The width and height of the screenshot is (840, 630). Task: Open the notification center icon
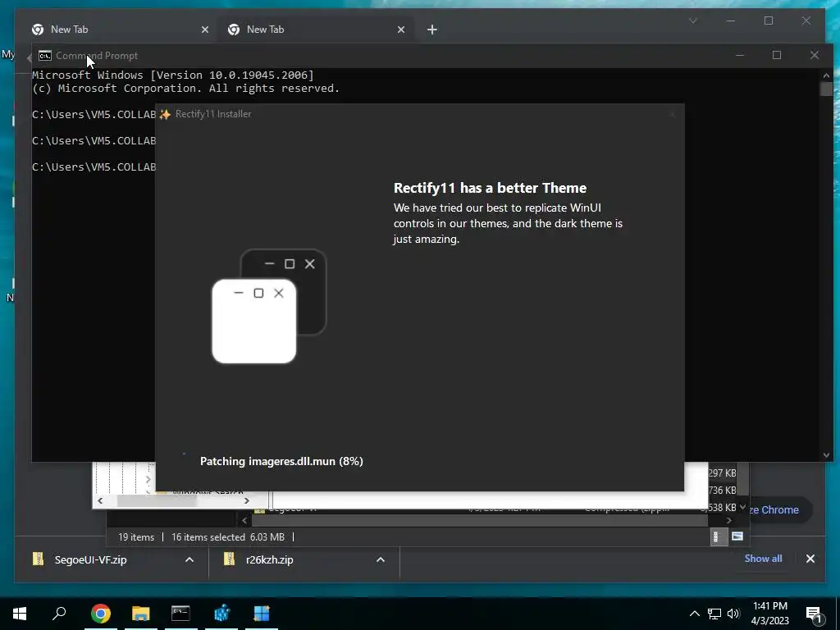coord(813,614)
